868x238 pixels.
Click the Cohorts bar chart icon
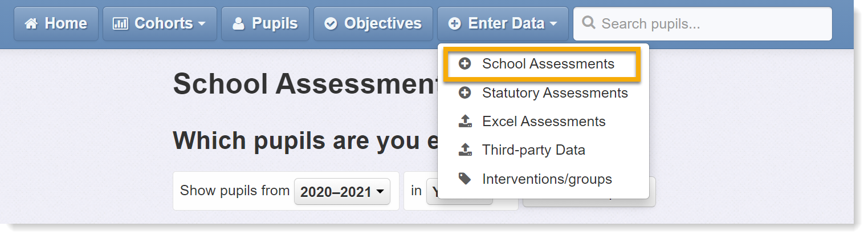pyautogui.click(x=120, y=24)
